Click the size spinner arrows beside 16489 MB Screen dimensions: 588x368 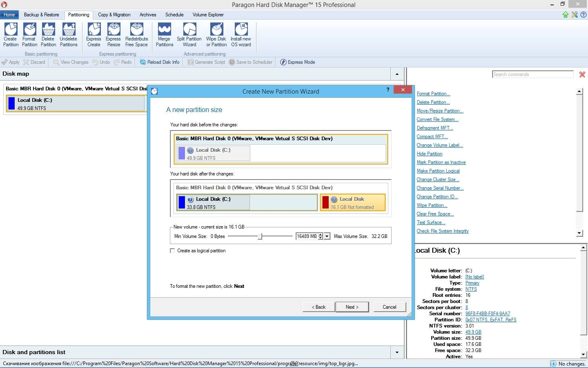321,236
